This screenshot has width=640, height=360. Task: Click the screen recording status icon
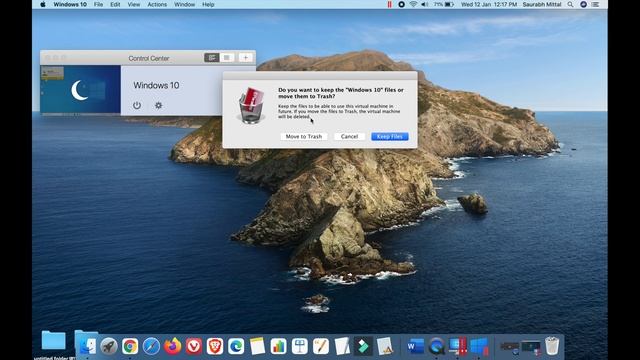click(402, 4)
